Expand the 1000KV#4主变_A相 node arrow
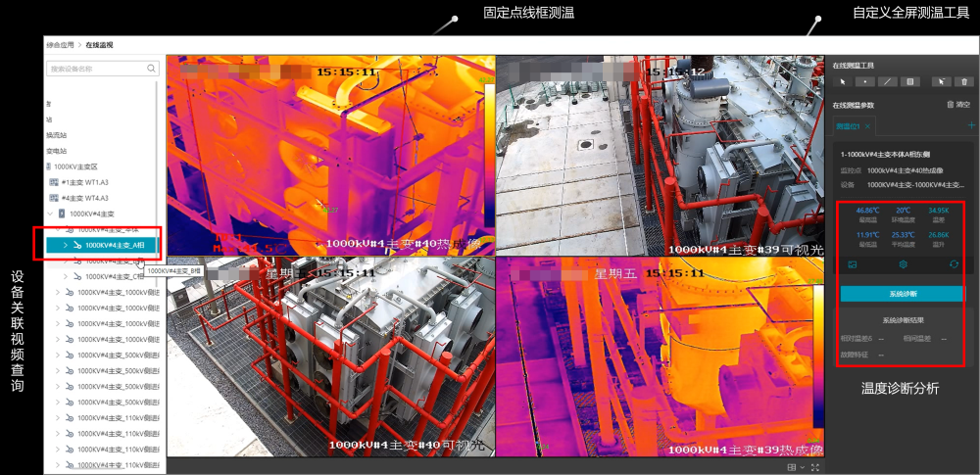This screenshot has height=475, width=980. (x=66, y=246)
